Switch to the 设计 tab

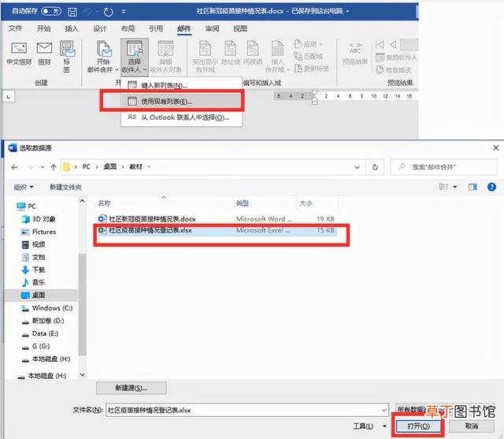100,28
